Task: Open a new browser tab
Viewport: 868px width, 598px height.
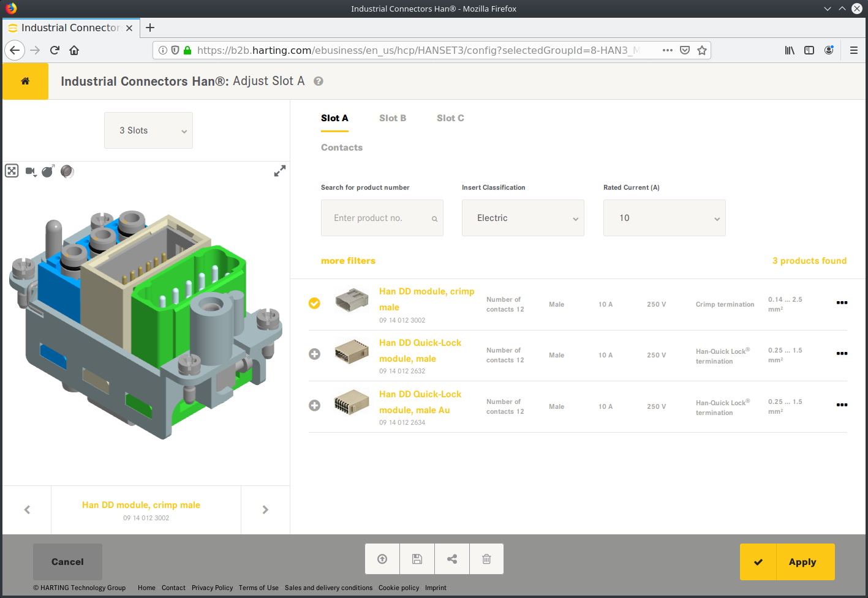Action: pyautogui.click(x=150, y=28)
